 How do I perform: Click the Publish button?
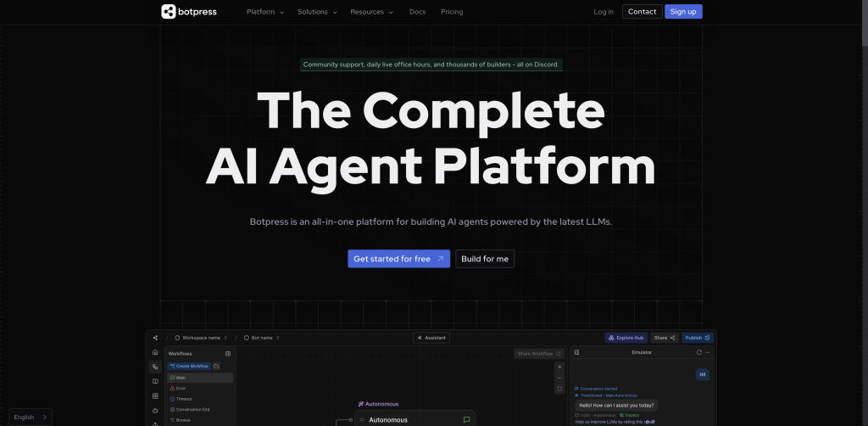click(x=698, y=338)
